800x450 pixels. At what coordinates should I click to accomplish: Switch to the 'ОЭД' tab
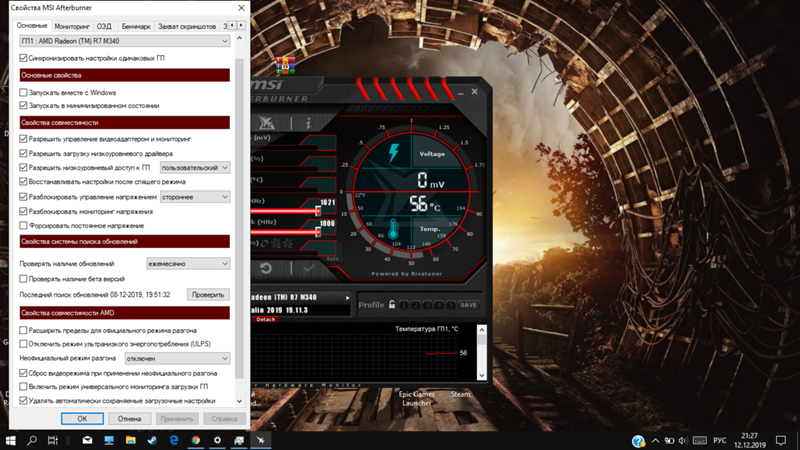tap(104, 26)
